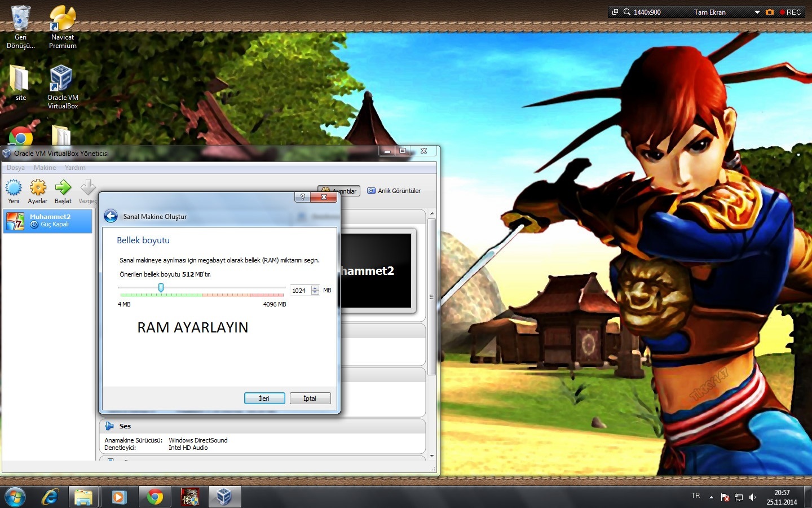Click the game icon in taskbar

(189, 497)
